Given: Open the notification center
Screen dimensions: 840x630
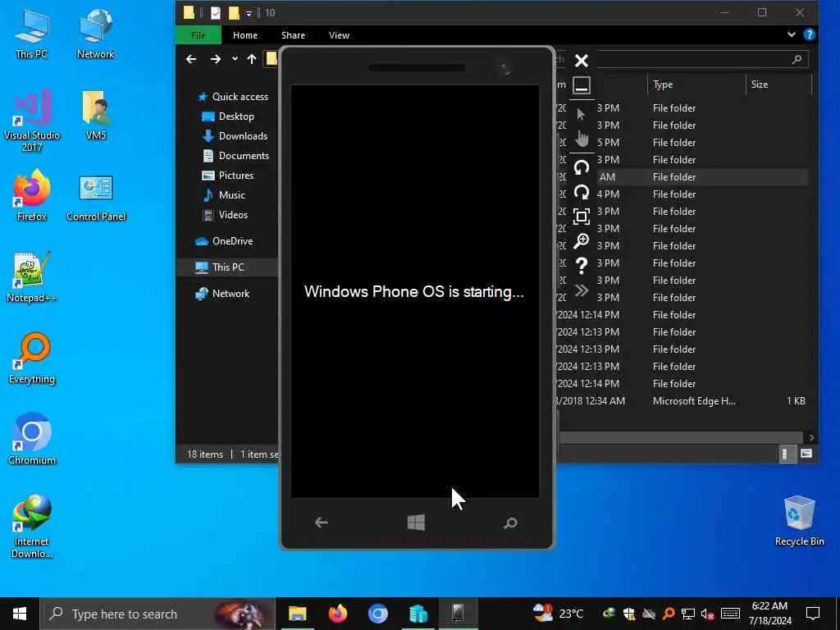Looking at the screenshot, I should click(813, 614).
